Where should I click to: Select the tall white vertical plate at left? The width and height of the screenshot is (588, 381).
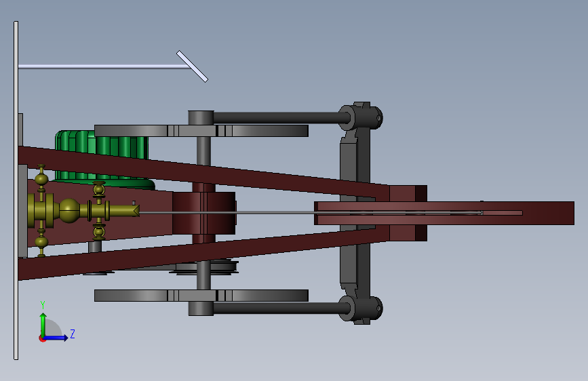click(16, 190)
